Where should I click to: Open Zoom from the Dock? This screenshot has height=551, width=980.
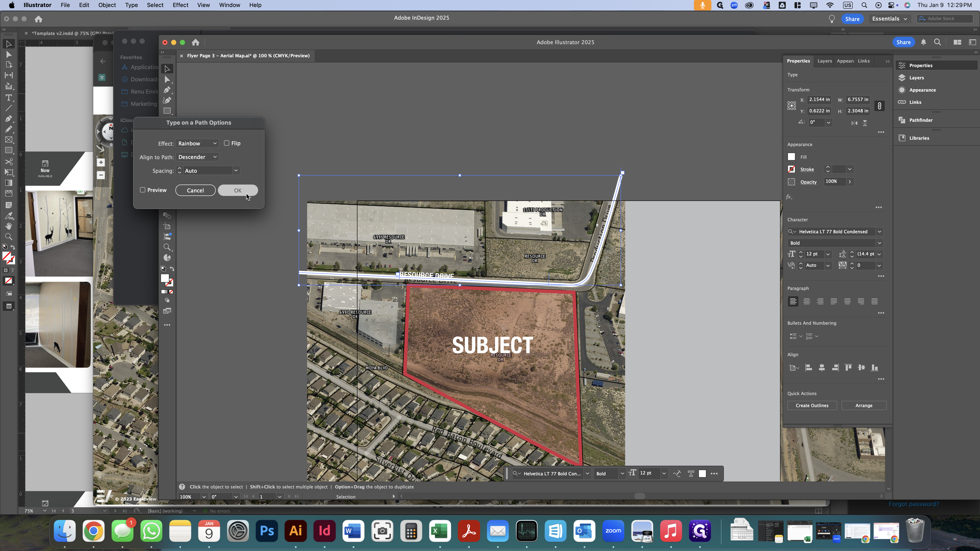pos(613,531)
